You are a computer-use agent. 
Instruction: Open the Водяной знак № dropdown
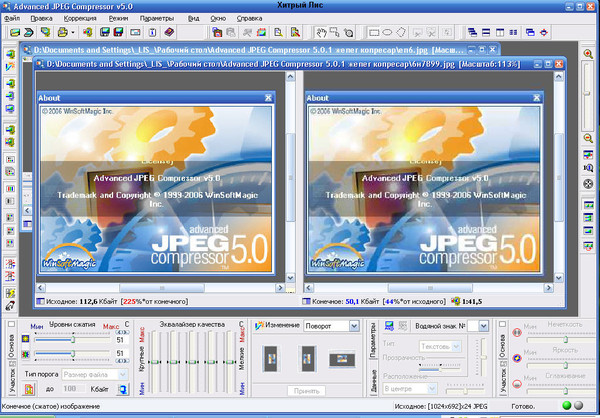pyautogui.click(x=483, y=326)
